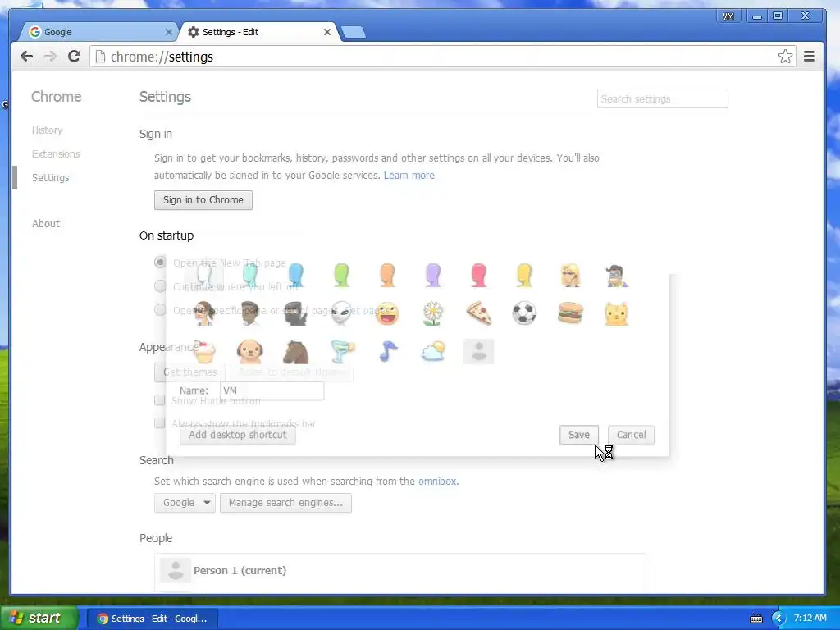Select the aqua silhouette avatar
This screenshot has width=840, height=630.
click(249, 276)
